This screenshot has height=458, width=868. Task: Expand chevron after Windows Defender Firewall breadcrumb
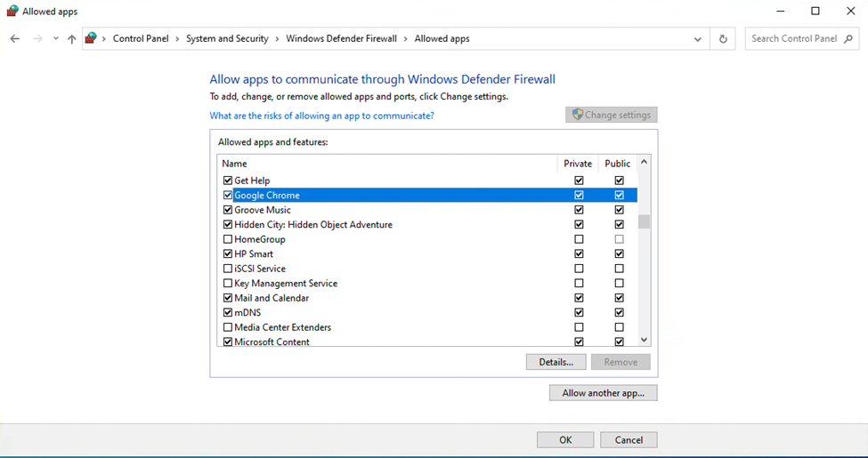[406, 39]
